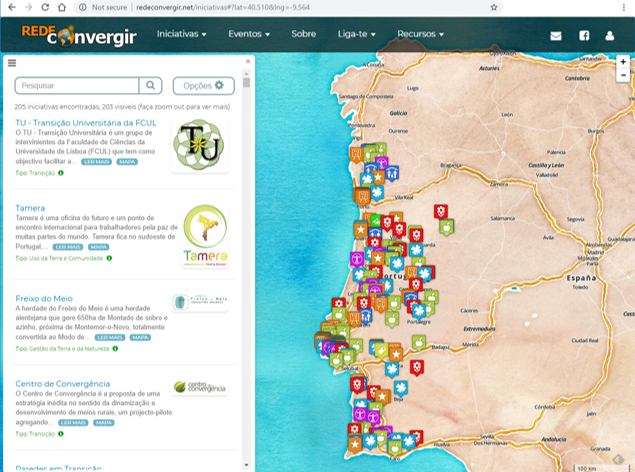This screenshot has height=472, width=635.
Task: Click MAPA for TU initiative
Action: [127, 162]
